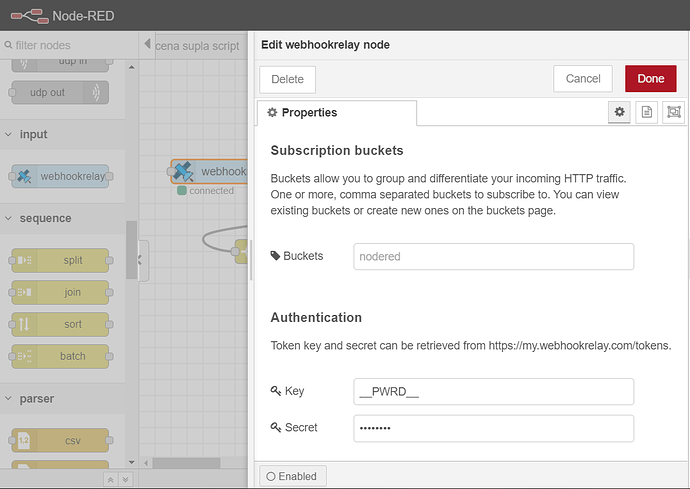Select the csv parser node
Image resolution: width=690 pixels, height=489 pixels.
point(60,439)
